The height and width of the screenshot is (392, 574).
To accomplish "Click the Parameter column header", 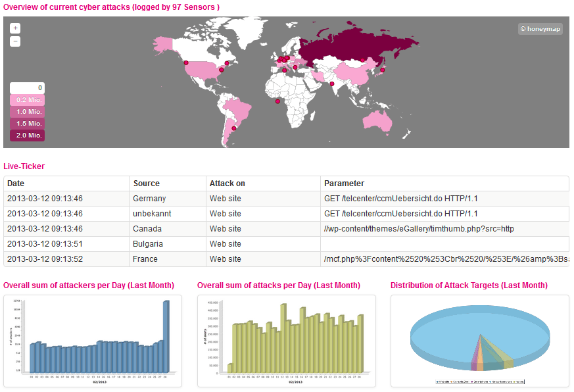I will click(444, 184).
